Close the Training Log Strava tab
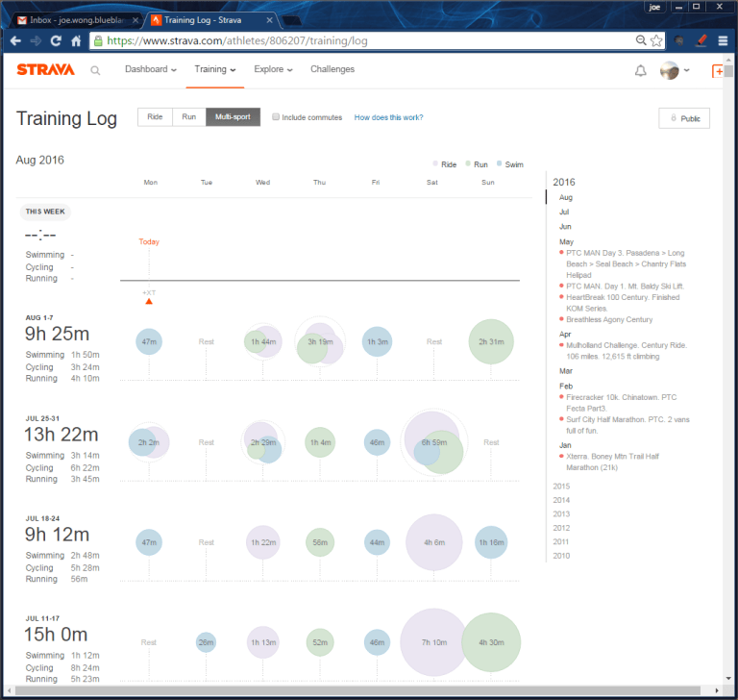Image resolution: width=738 pixels, height=700 pixels. click(x=269, y=20)
